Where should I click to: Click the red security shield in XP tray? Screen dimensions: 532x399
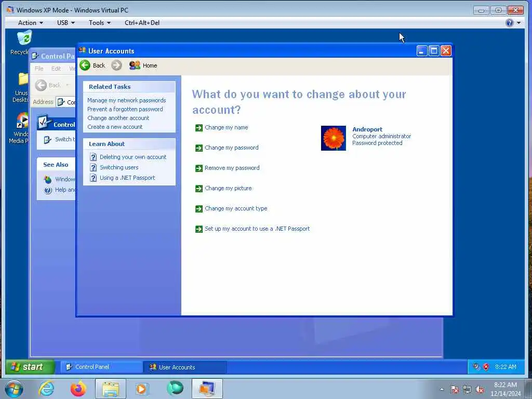(486, 367)
